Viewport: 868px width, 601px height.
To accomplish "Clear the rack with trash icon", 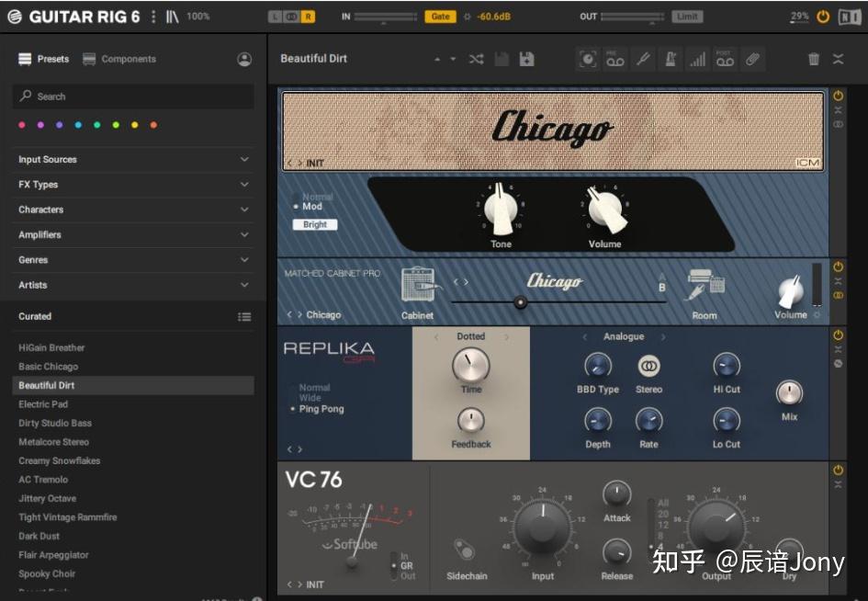I will tap(814, 59).
